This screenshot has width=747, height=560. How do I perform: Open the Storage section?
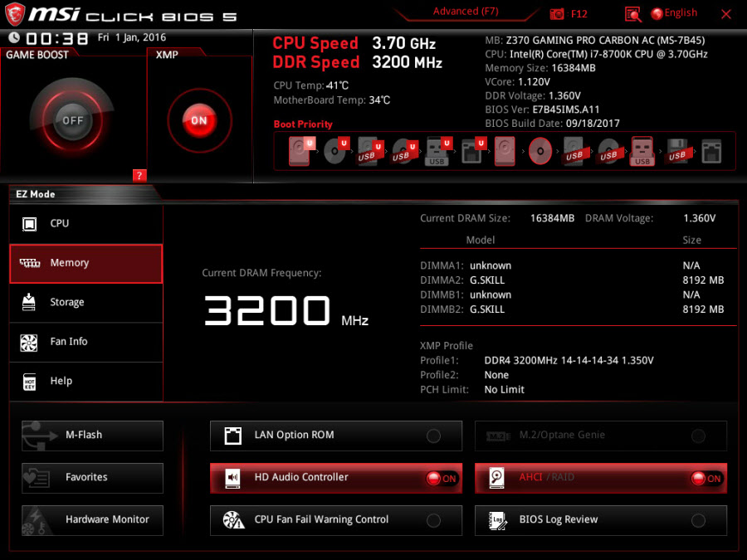[86, 303]
